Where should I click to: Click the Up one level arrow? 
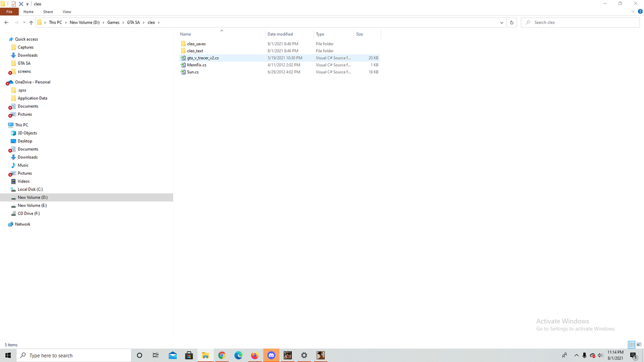[31, 23]
